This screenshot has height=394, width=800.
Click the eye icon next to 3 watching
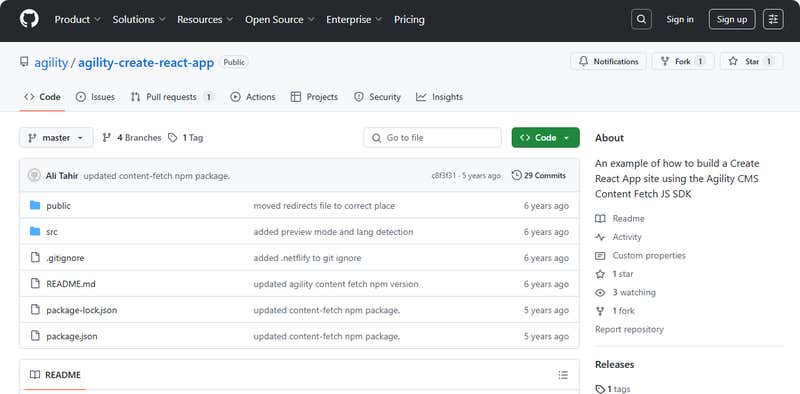pos(600,292)
